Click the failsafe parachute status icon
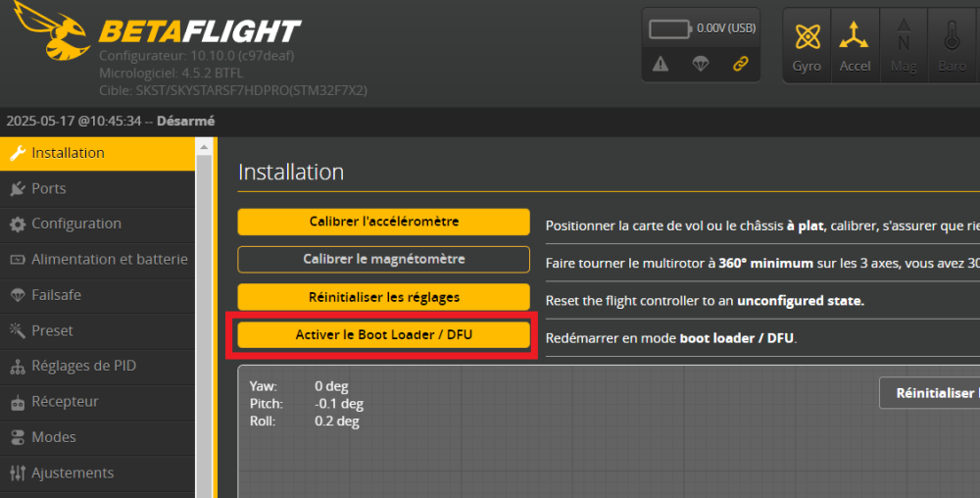 (x=701, y=64)
